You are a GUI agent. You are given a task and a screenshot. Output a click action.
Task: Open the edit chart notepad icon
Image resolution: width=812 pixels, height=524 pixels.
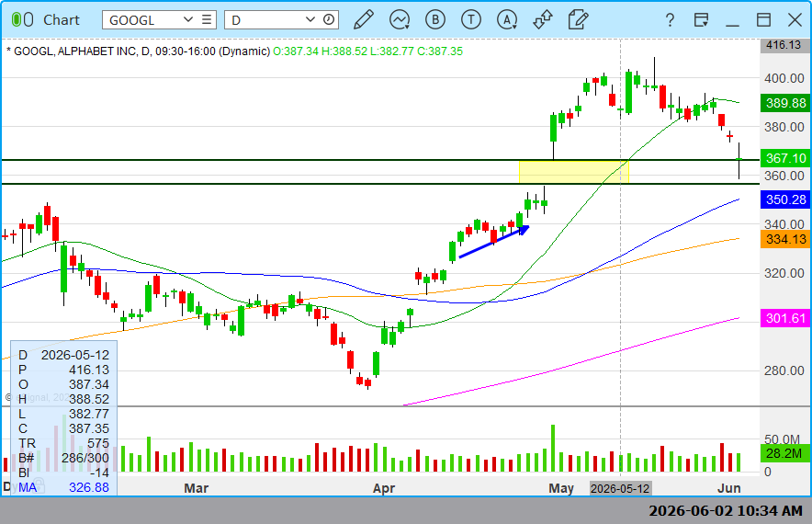tap(578, 19)
